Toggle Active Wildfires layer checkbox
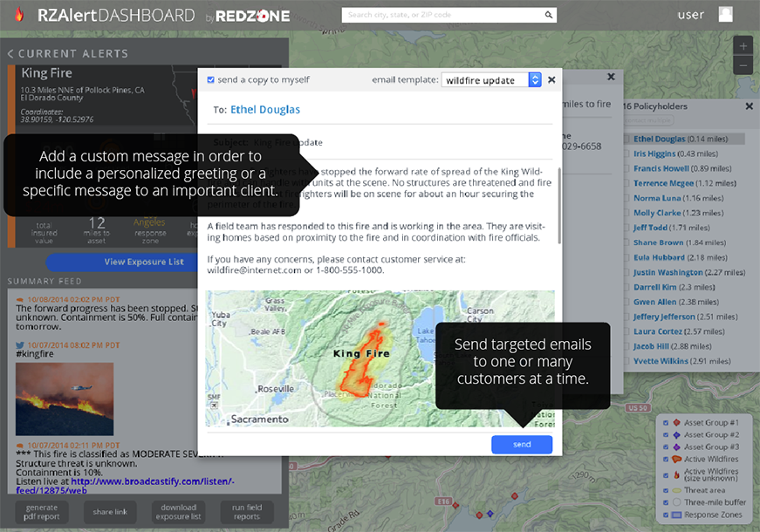 tap(666, 460)
